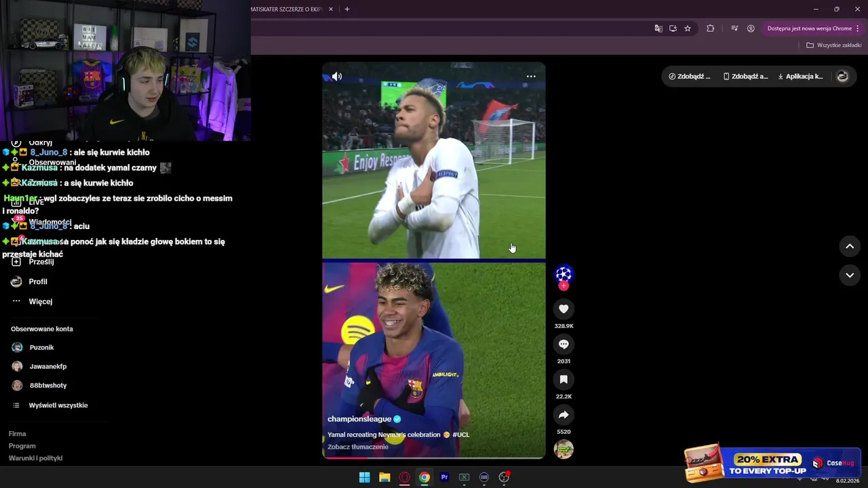Mute the TikTok video sound
The height and width of the screenshot is (488, 868).
336,77
